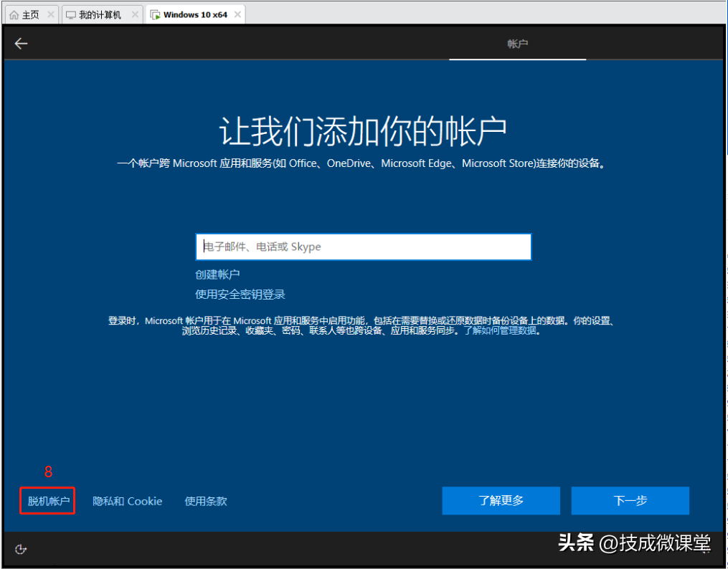
Task: Open 隐私和 Cookie link
Action: [x=127, y=502]
